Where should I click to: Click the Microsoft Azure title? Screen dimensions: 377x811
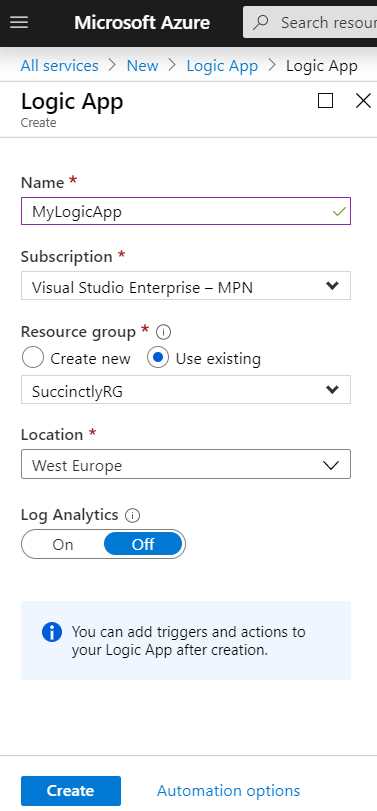pos(142,22)
